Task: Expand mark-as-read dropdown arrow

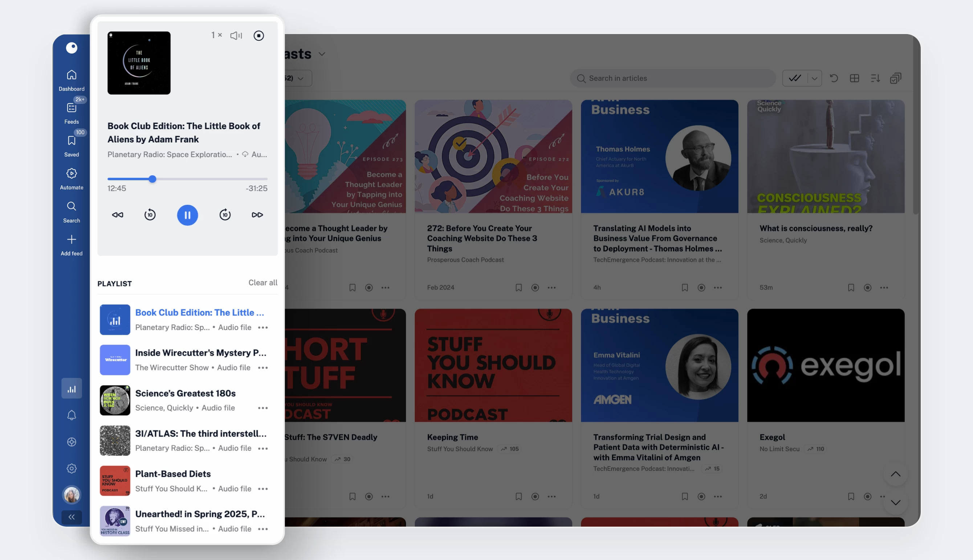Action: (814, 78)
